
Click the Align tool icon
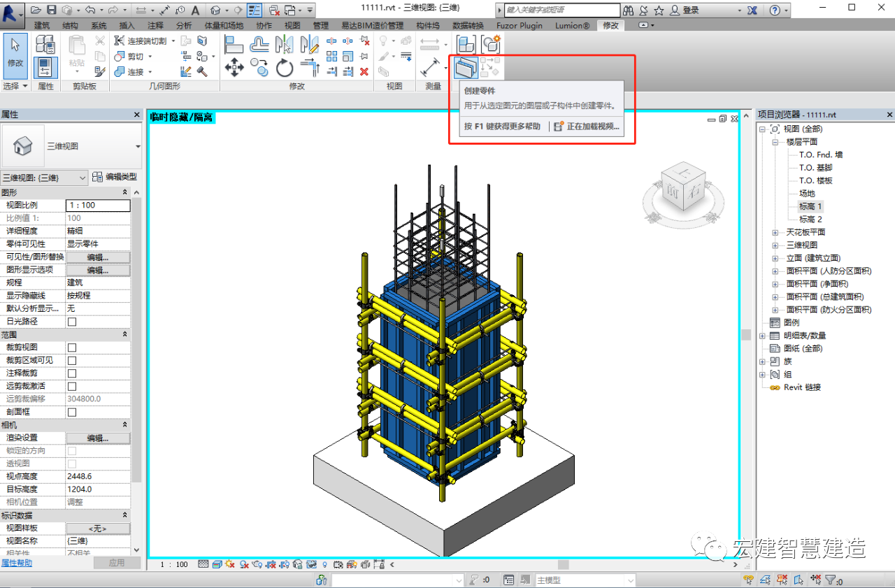234,45
